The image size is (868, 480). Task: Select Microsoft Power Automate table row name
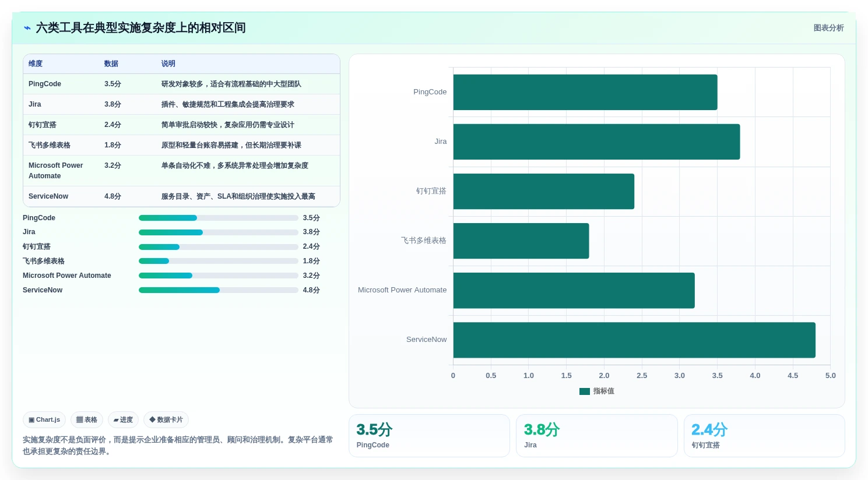(56, 171)
